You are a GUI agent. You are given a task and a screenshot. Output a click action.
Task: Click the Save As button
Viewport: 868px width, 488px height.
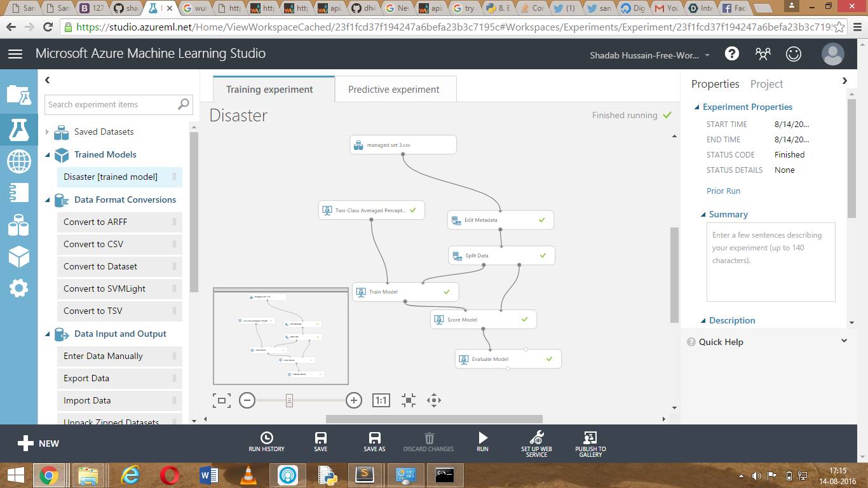(x=374, y=442)
